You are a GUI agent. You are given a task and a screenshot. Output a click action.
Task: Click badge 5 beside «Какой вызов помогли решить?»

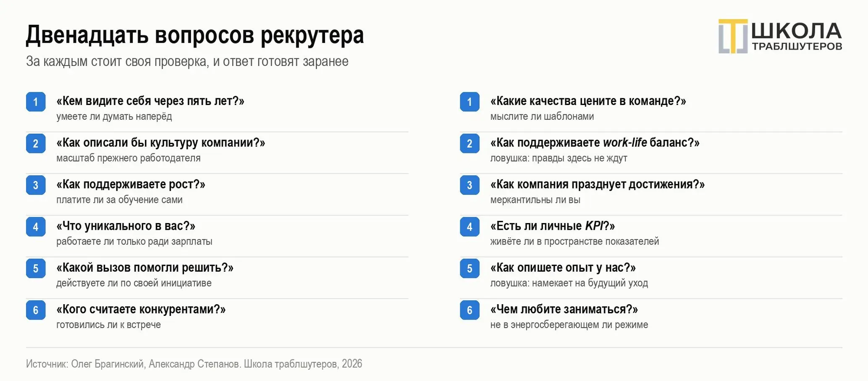pyautogui.click(x=36, y=268)
